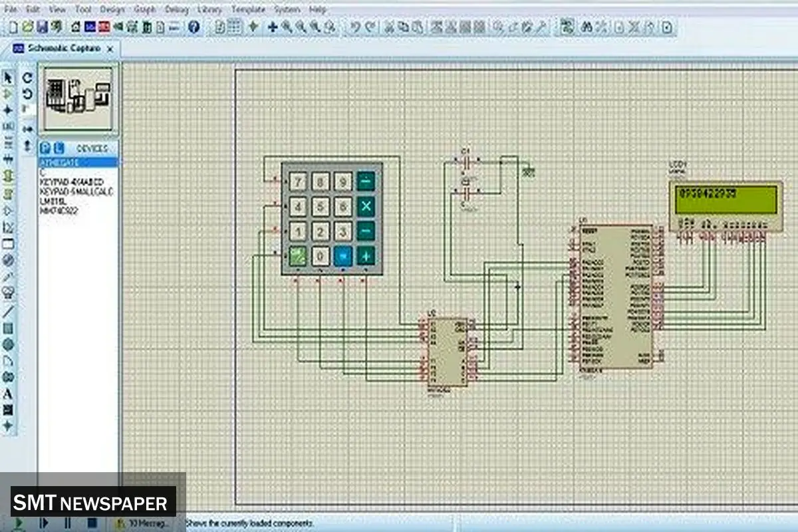
Task: Save the project with the floppy icon
Action: (42, 27)
